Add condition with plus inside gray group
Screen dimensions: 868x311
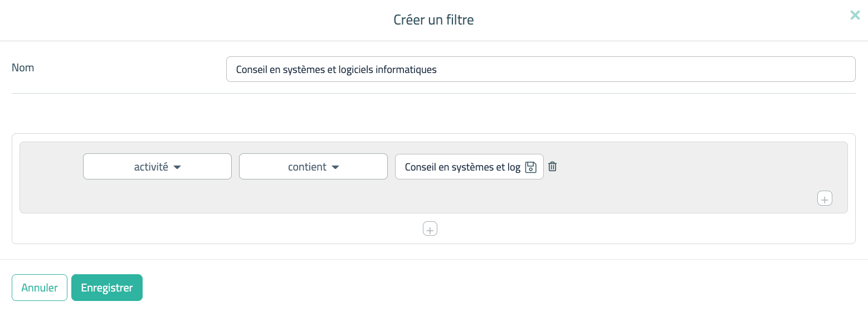(x=825, y=198)
